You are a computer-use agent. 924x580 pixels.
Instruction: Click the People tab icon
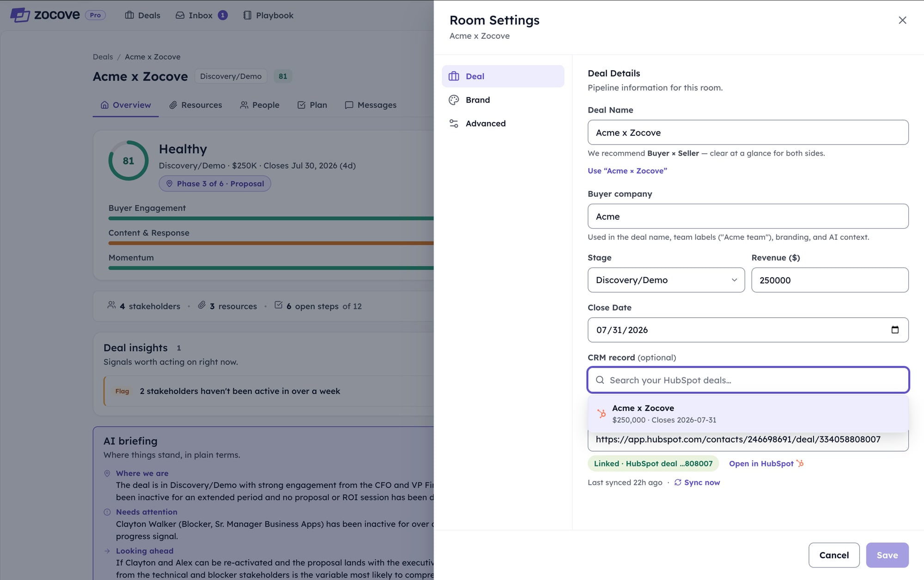click(x=244, y=105)
